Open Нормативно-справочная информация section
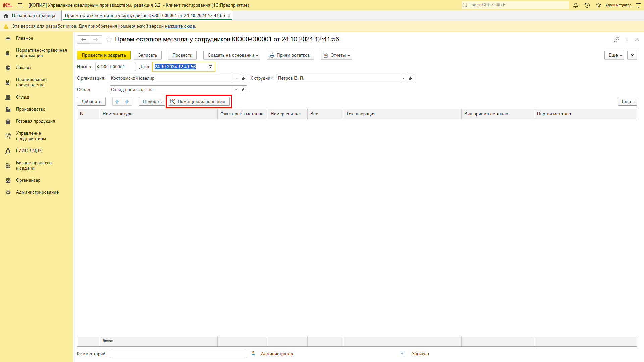This screenshot has height=362, width=644. (x=42, y=53)
